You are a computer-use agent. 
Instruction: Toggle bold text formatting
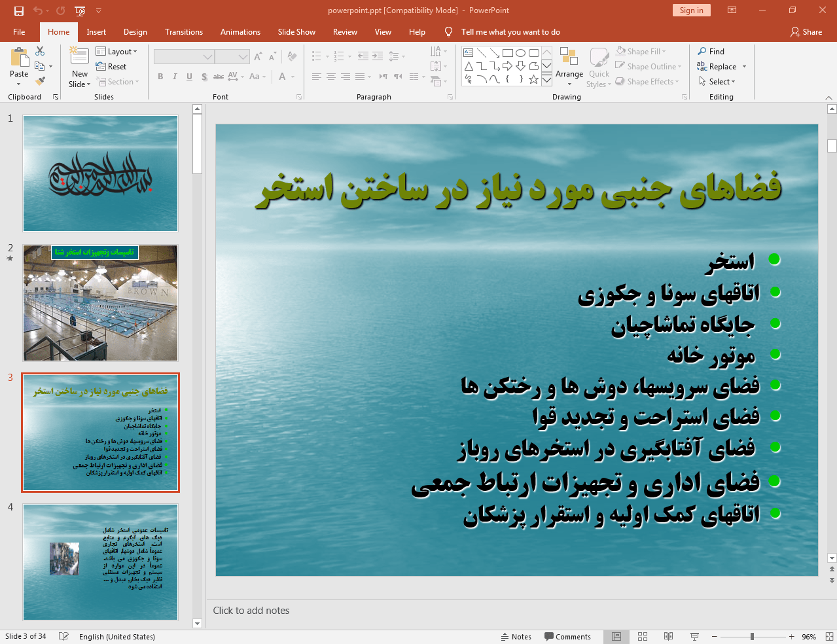(160, 76)
